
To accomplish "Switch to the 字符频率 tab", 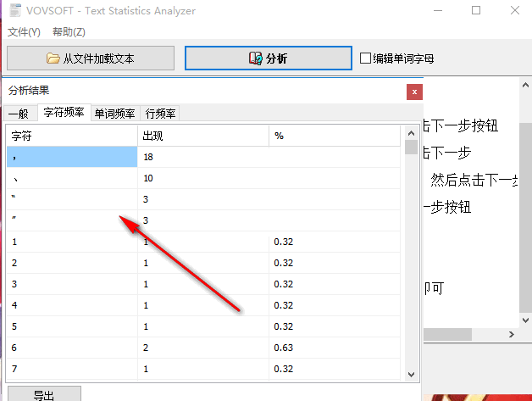I will [x=64, y=112].
